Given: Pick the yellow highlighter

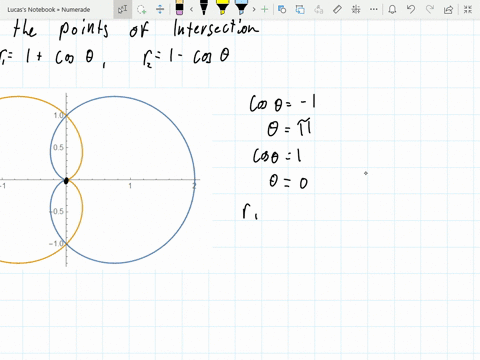Looking at the screenshot, I should [x=222, y=8].
